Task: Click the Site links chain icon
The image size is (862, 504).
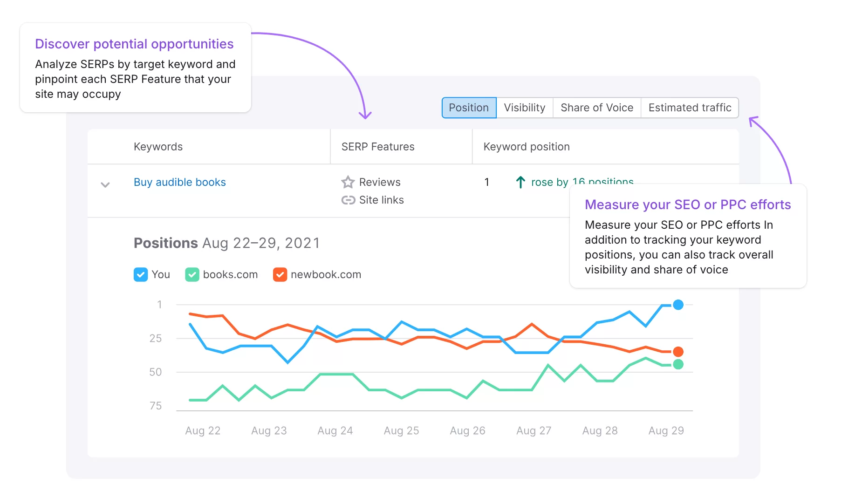Action: pos(348,200)
